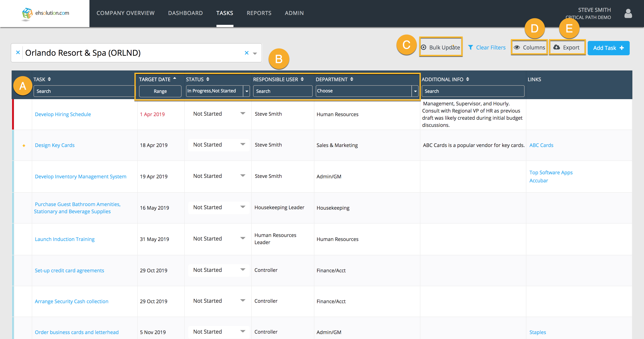Click the Human Resources Leader cell
The height and width of the screenshot is (339, 644).
point(275,239)
